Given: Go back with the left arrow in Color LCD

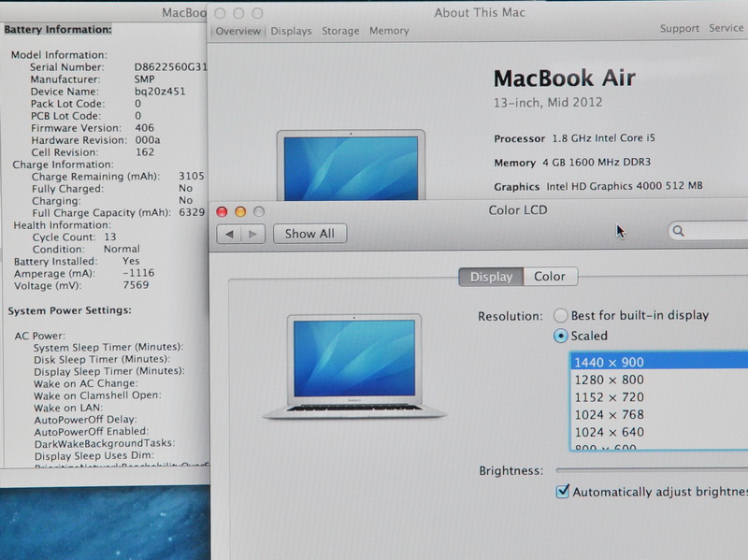Looking at the screenshot, I should pos(229,235).
